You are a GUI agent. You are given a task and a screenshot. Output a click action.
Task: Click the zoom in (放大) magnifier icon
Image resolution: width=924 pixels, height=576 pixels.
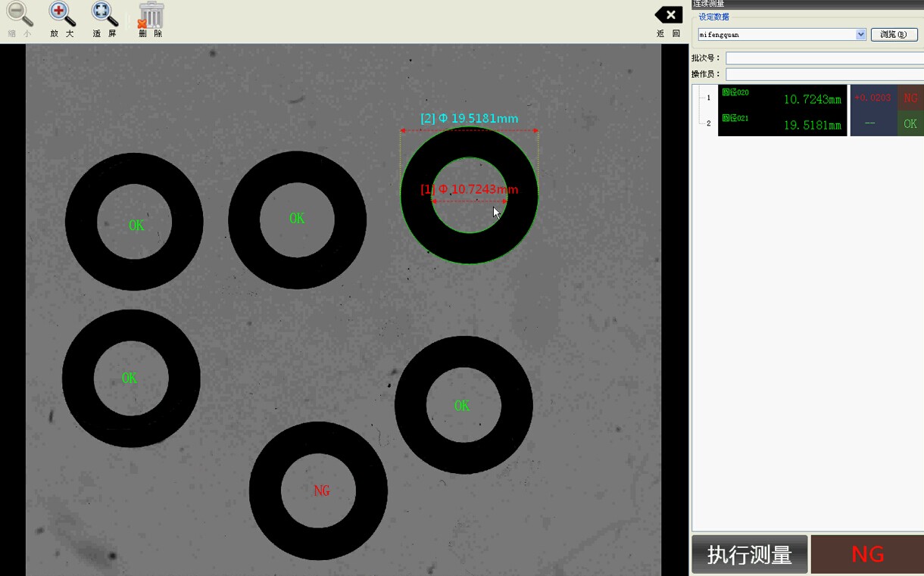[62, 14]
